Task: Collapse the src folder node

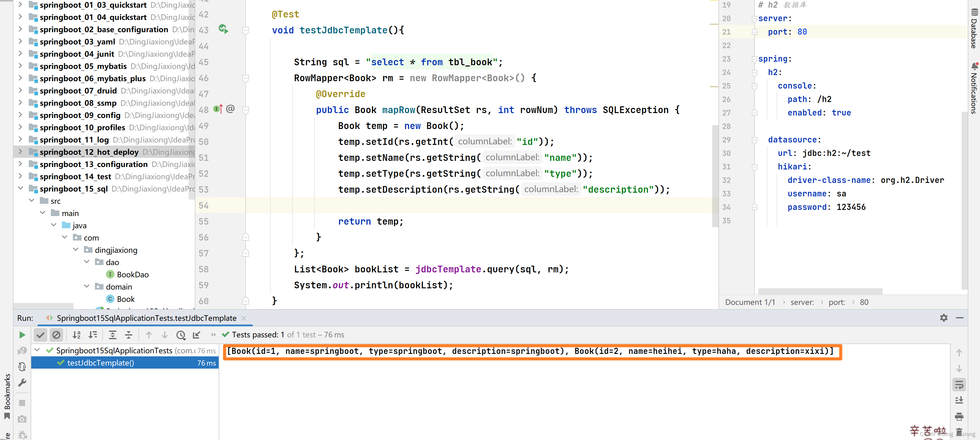Action: (x=31, y=201)
